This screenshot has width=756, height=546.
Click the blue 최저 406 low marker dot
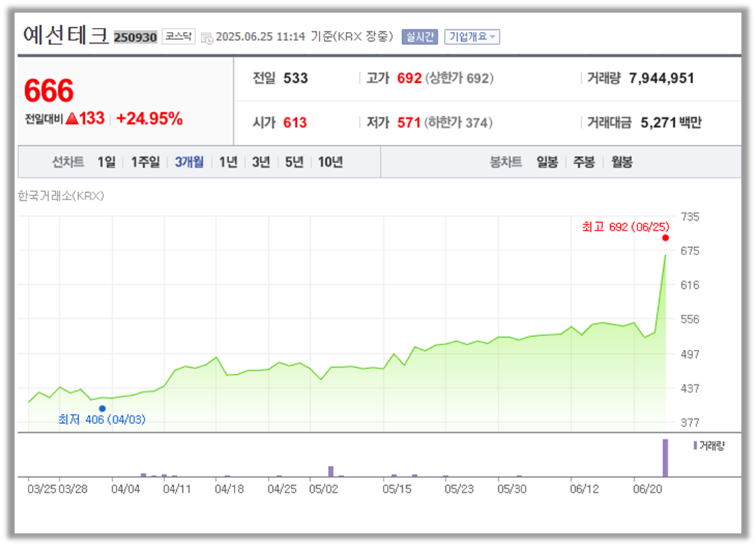[102, 409]
